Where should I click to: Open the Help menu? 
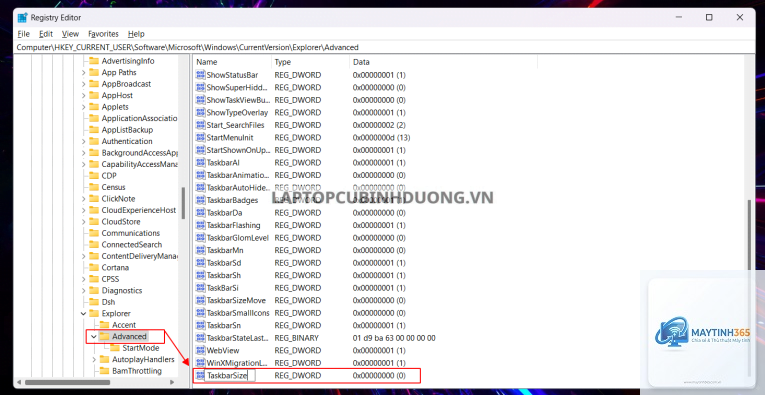click(136, 34)
